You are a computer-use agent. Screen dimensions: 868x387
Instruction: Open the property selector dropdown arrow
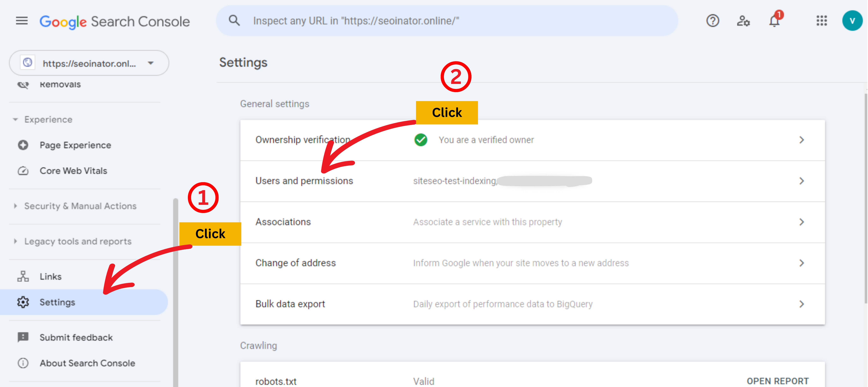151,63
